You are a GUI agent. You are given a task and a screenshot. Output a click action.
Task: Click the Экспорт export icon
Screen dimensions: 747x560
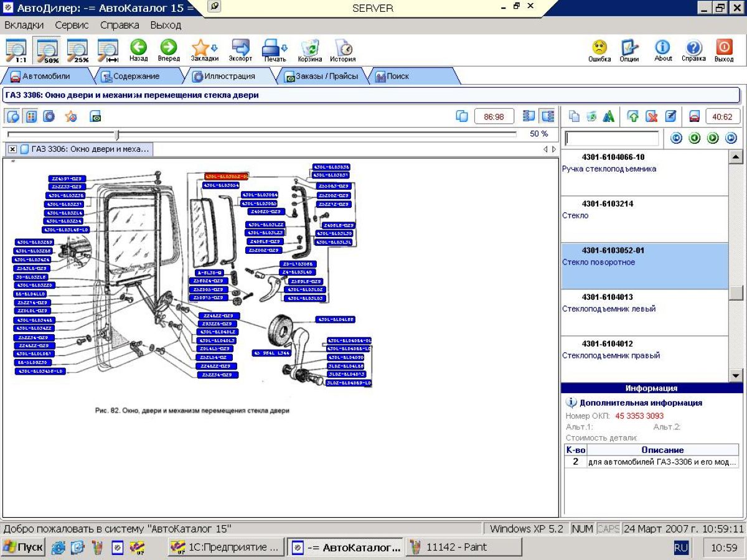click(x=240, y=47)
